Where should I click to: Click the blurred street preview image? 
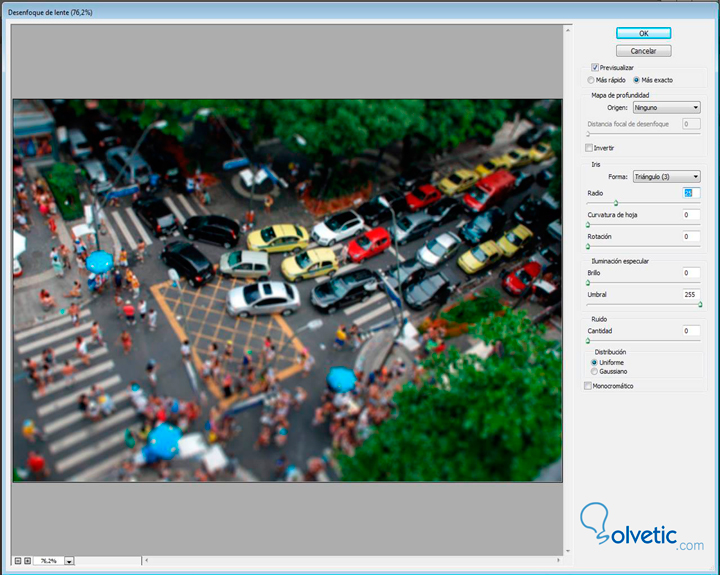(287, 290)
